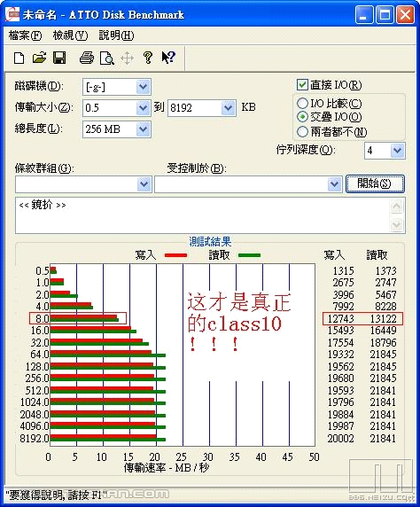
Task: Open the 總長度 256 MB dropdown
Action: tap(143, 129)
